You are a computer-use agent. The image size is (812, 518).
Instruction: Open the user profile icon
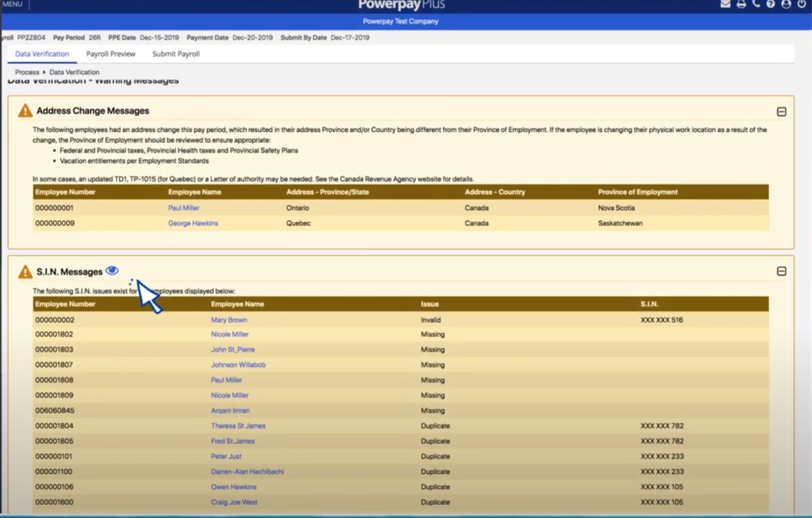click(786, 4)
